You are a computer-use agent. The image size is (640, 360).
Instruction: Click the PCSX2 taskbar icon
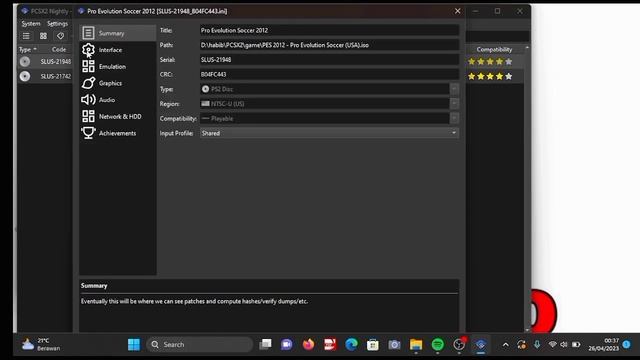point(481,344)
